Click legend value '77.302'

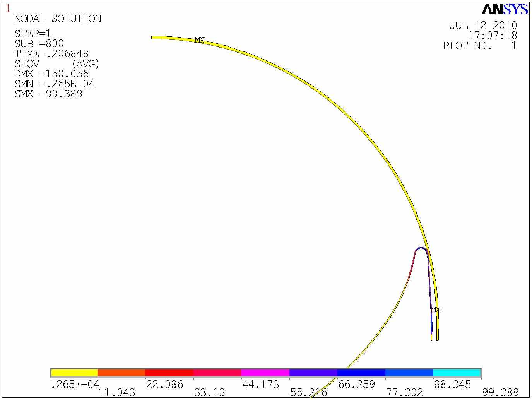(405, 393)
